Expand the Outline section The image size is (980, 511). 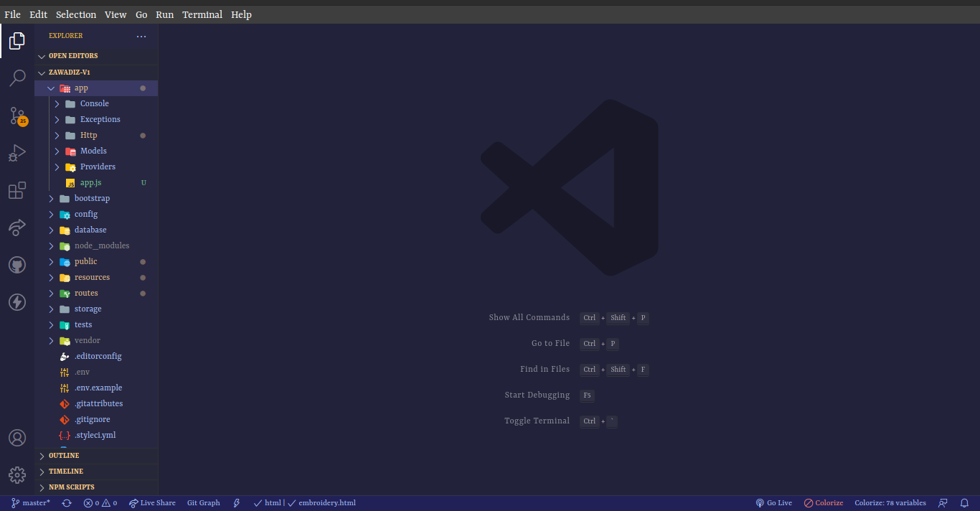[96, 456]
